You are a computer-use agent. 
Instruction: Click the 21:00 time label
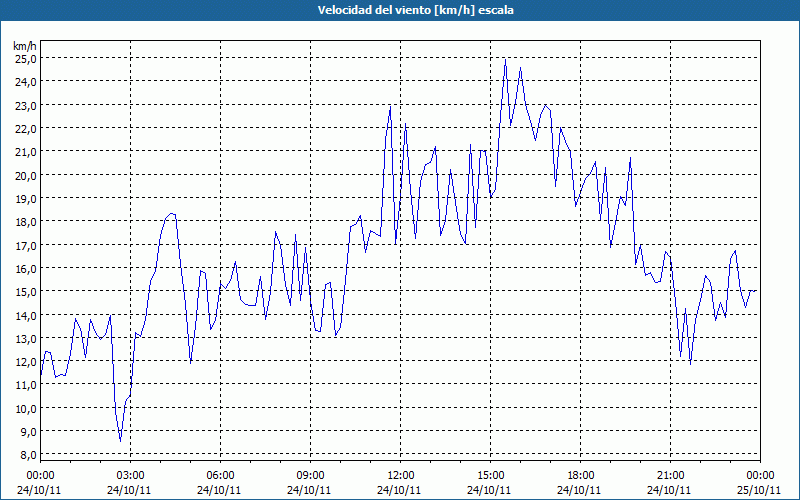(x=670, y=476)
